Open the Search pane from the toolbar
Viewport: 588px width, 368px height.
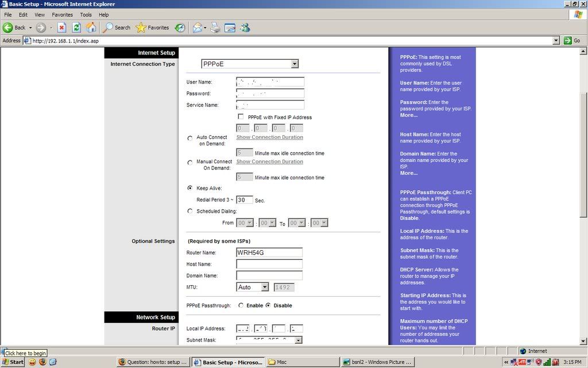[x=117, y=28]
